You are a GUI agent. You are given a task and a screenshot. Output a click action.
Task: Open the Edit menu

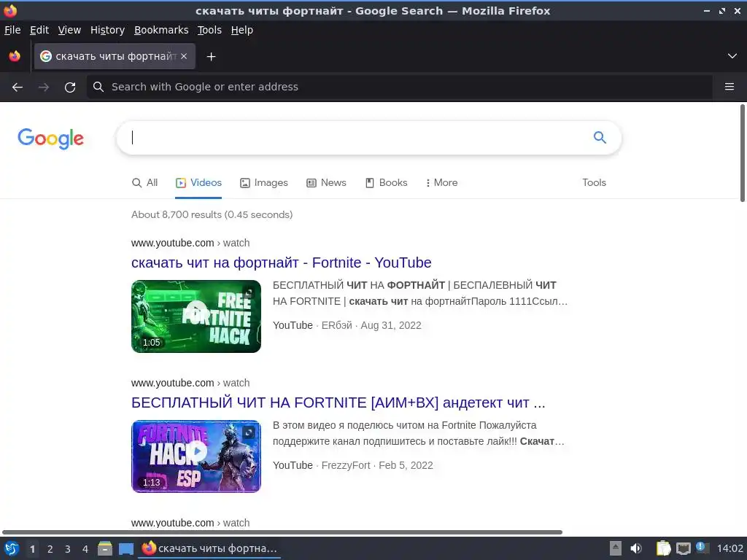[39, 30]
